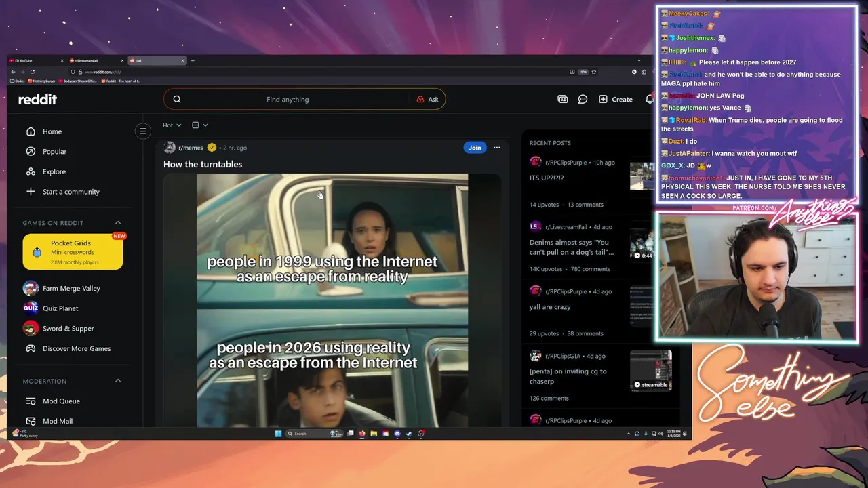Switch to the YouTube browser tab

(x=36, y=60)
